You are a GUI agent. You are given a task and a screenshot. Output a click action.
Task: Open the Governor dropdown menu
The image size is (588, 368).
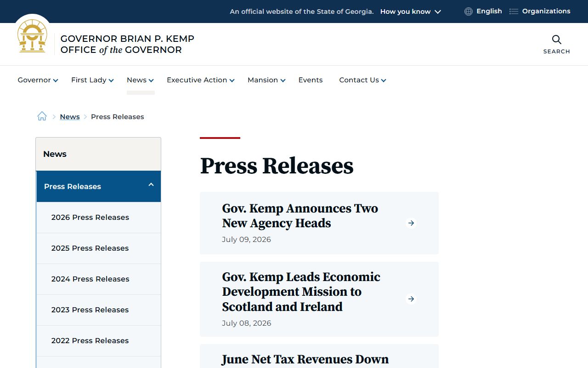(x=38, y=80)
